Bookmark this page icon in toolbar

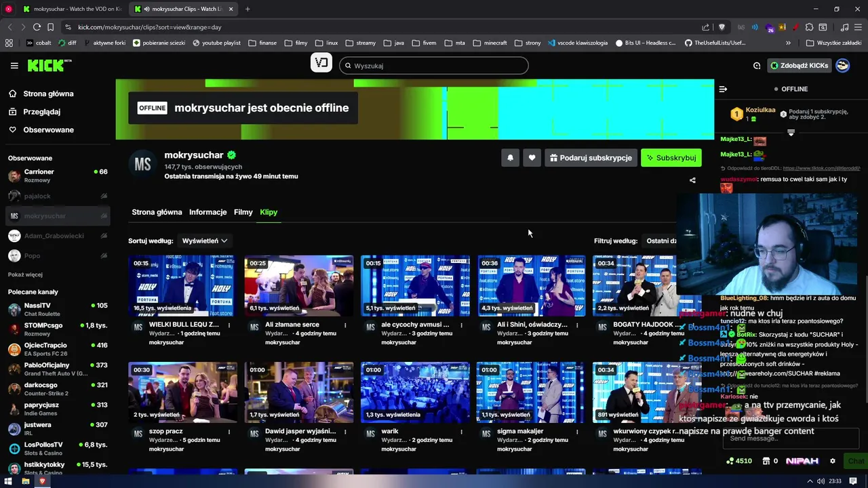click(52, 27)
